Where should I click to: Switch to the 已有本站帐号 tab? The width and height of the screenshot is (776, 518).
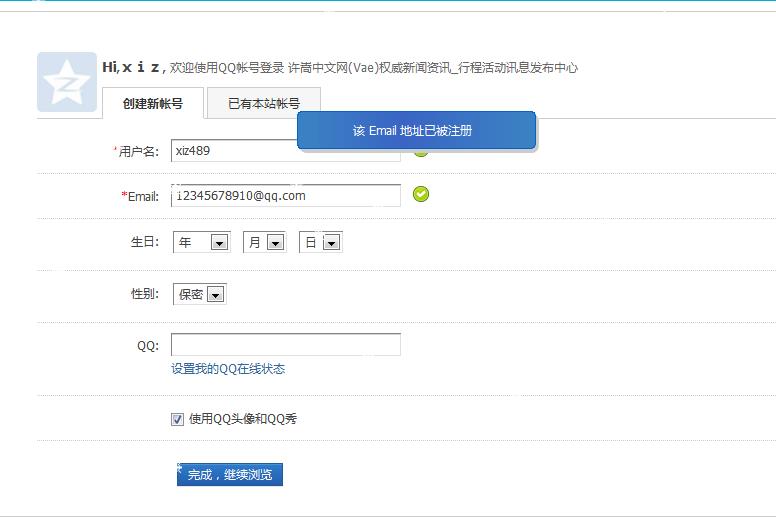point(264,103)
